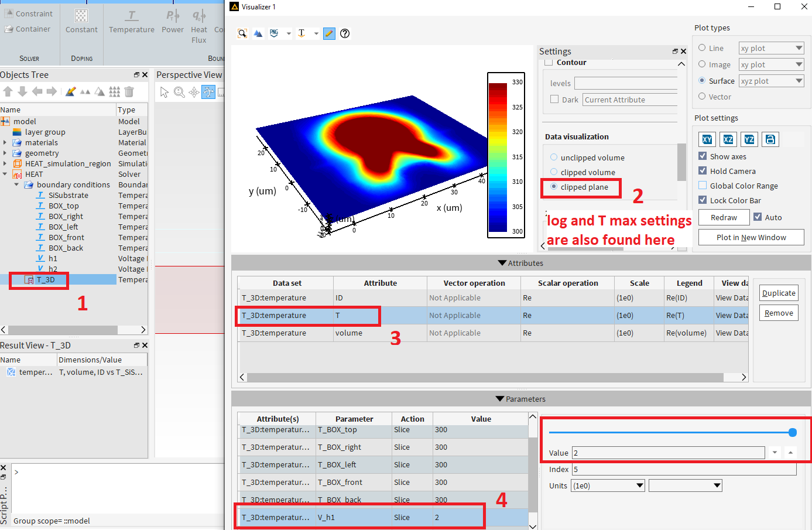
Task: Set view to XZ plane
Action: click(x=728, y=139)
